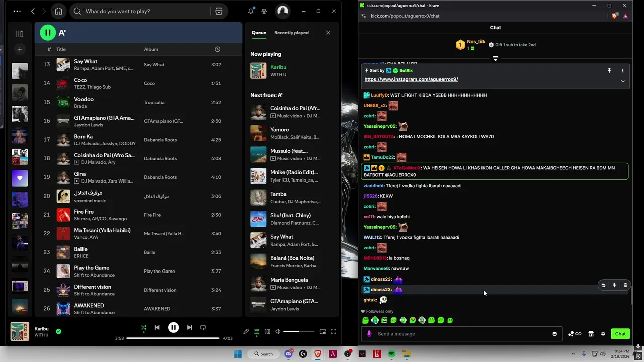Select track Voodoo by Brada

point(138,102)
